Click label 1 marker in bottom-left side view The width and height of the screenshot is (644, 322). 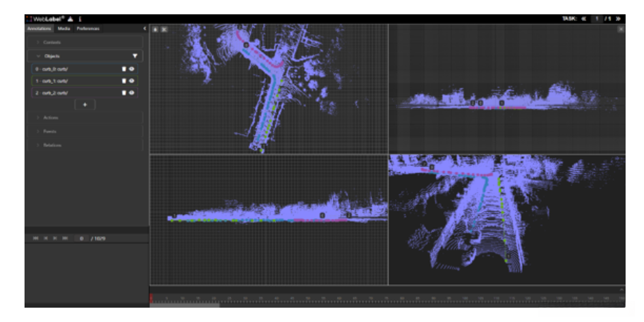174,216
